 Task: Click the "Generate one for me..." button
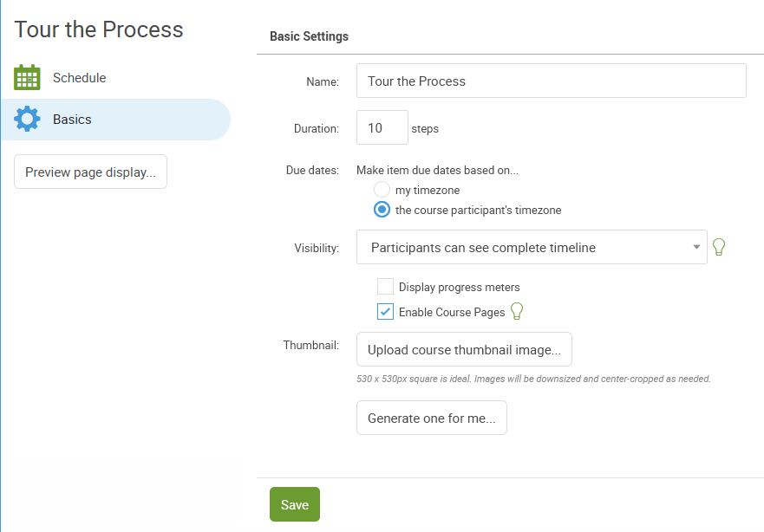431,418
